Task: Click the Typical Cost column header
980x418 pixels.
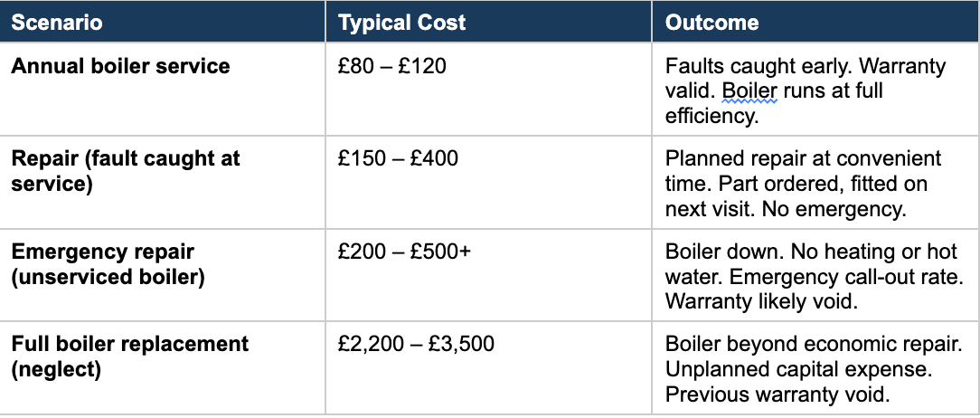Action: tap(401, 22)
